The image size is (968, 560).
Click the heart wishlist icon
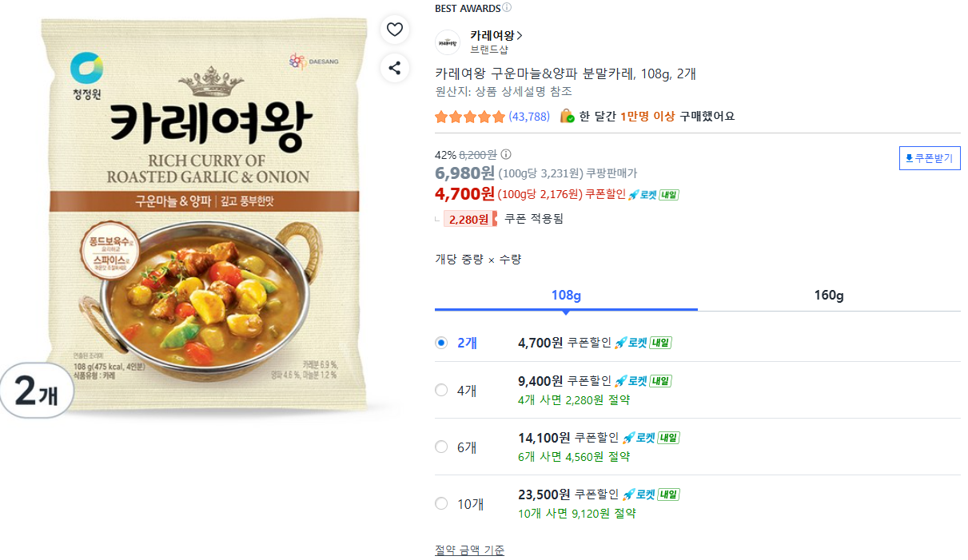[394, 30]
